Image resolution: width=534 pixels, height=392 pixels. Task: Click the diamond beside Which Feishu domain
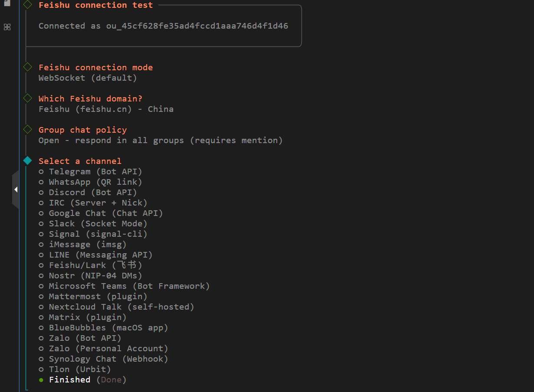point(27,98)
